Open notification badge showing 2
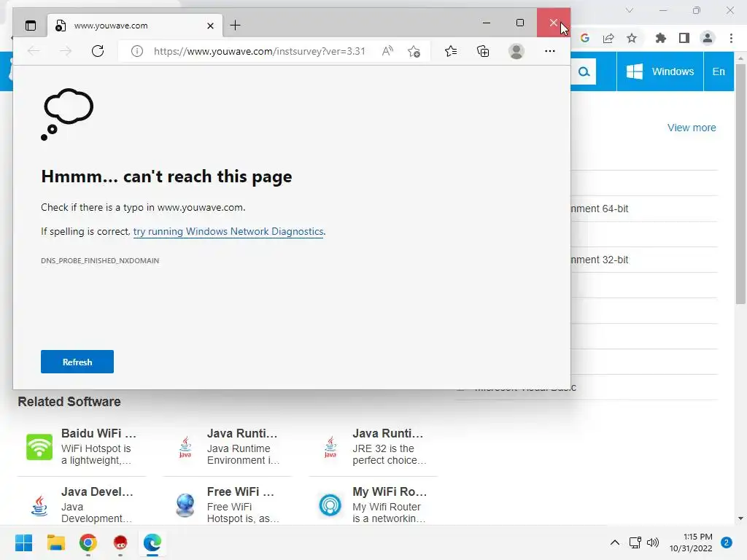The image size is (747, 560). coord(726,542)
